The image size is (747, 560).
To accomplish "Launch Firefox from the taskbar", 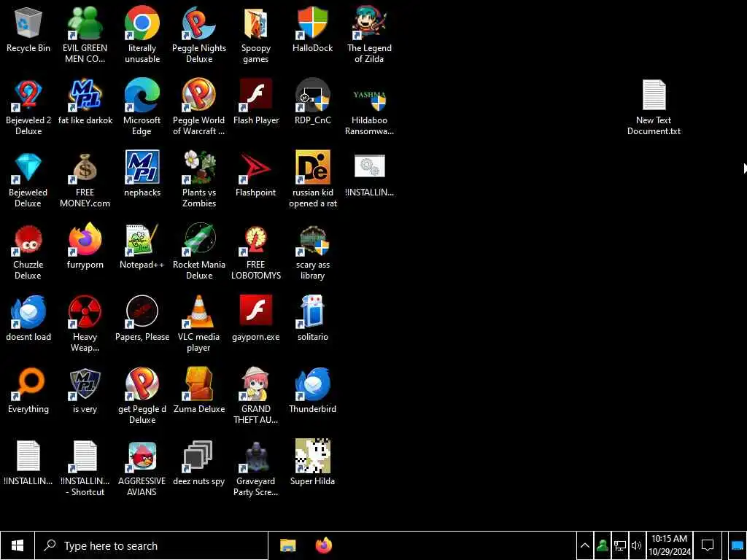I will [323, 545].
